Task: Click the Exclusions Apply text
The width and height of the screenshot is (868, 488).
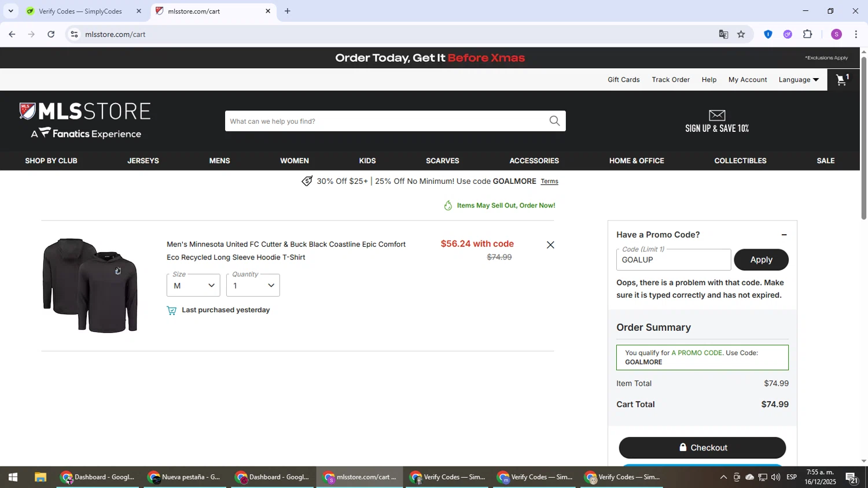Action: tap(826, 58)
